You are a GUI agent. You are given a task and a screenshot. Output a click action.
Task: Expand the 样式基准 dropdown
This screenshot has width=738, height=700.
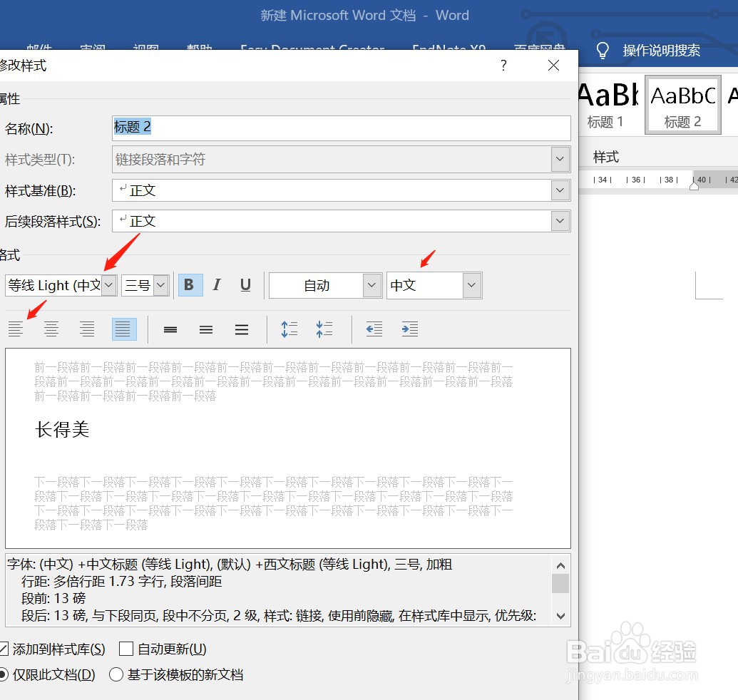(x=560, y=190)
